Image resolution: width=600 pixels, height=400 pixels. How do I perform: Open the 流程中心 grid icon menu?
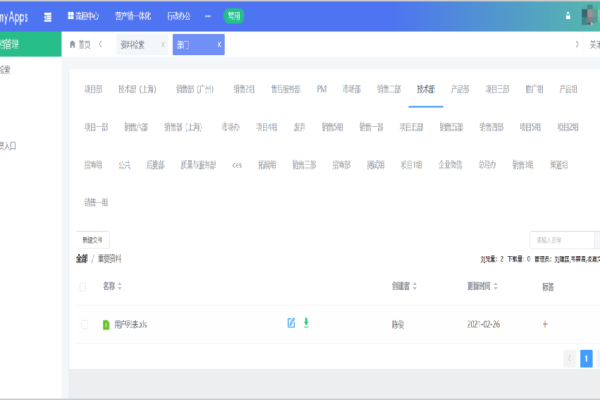tap(83, 16)
